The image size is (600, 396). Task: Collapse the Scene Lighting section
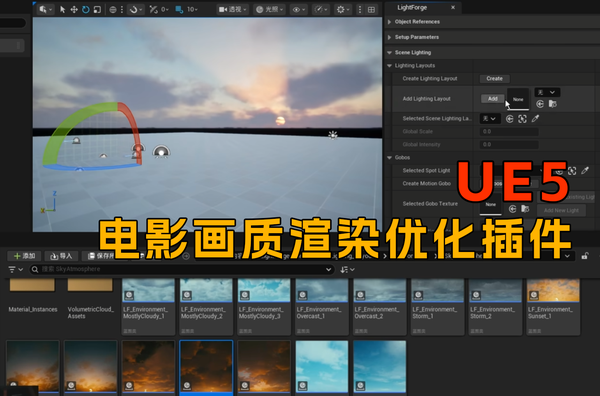coord(389,52)
